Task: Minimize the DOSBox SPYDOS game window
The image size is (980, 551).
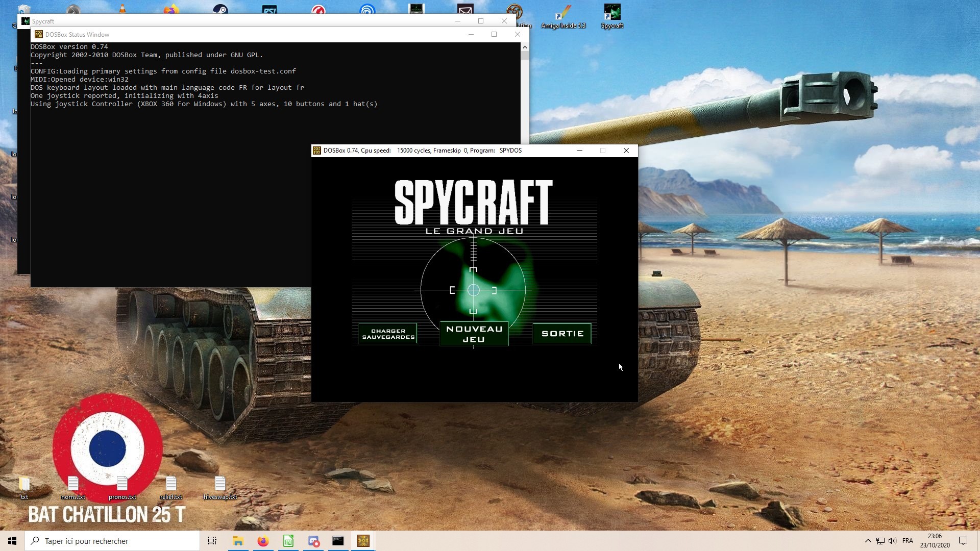Action: click(579, 151)
